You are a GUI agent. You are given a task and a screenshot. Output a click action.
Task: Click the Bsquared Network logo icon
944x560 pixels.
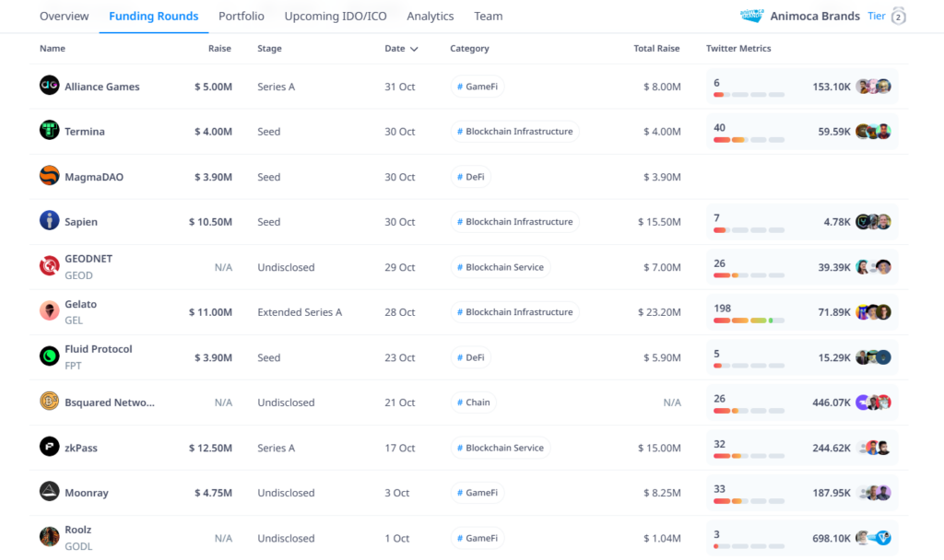tap(50, 402)
